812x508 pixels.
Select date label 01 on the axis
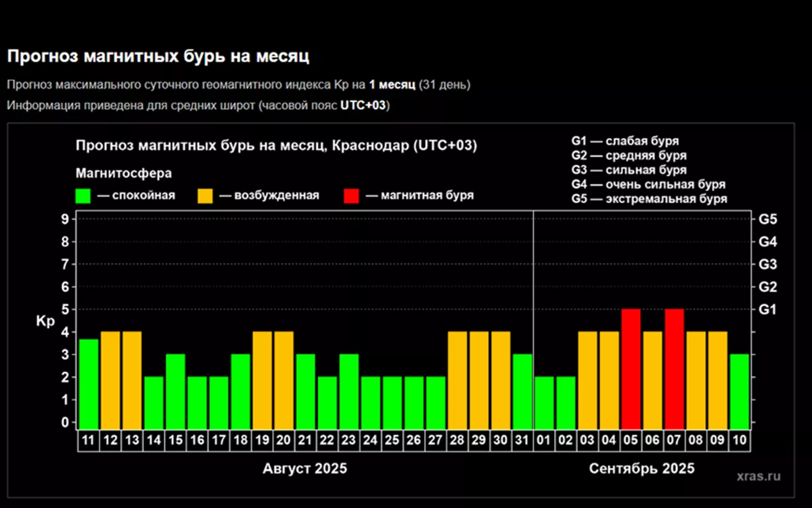point(543,440)
